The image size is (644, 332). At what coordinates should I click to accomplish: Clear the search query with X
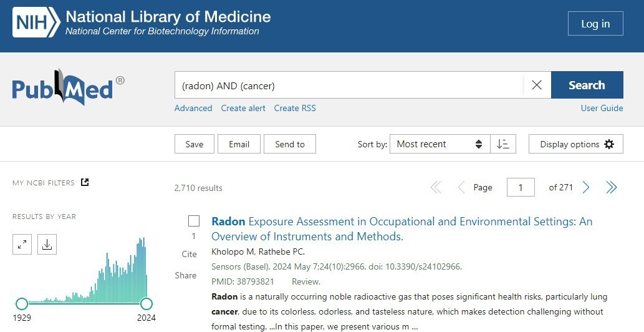click(x=536, y=85)
